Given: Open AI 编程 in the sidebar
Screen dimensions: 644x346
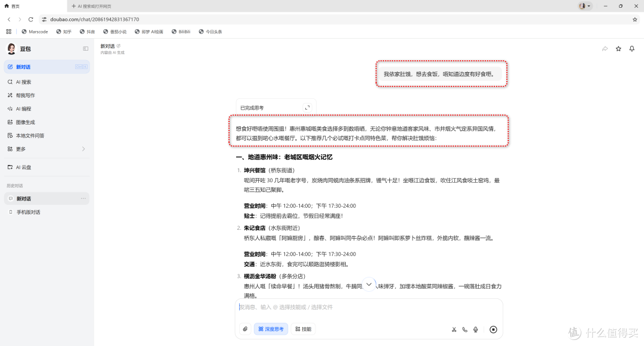Looking at the screenshot, I should [47, 108].
